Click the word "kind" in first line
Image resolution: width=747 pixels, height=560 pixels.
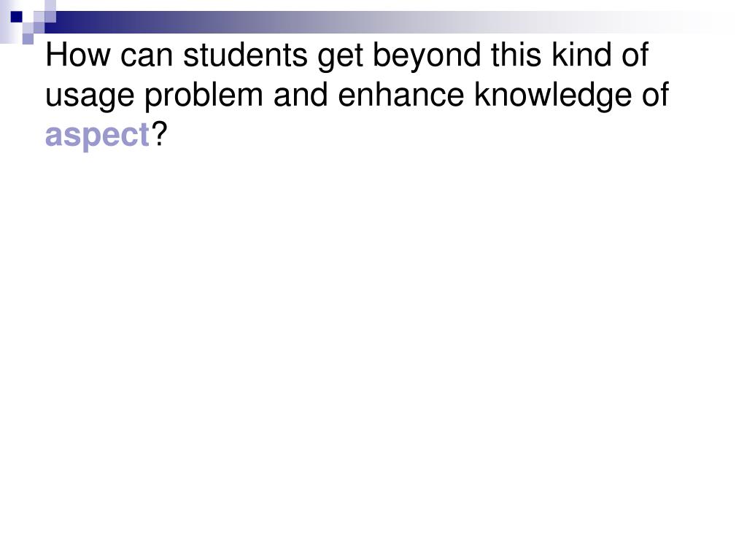[581, 55]
